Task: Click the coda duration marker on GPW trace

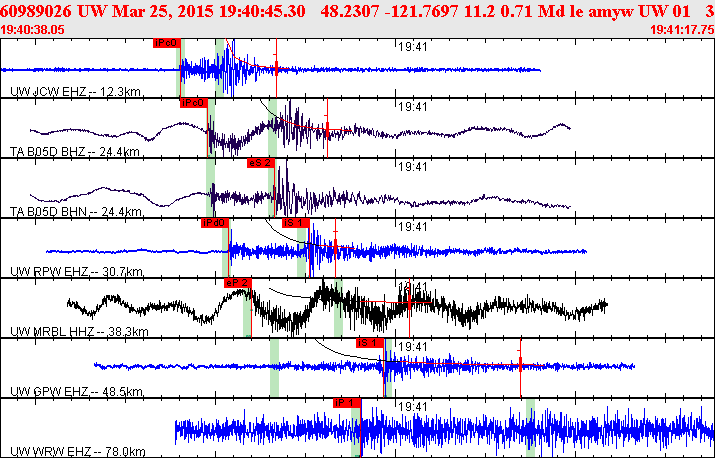Action: tap(520, 364)
